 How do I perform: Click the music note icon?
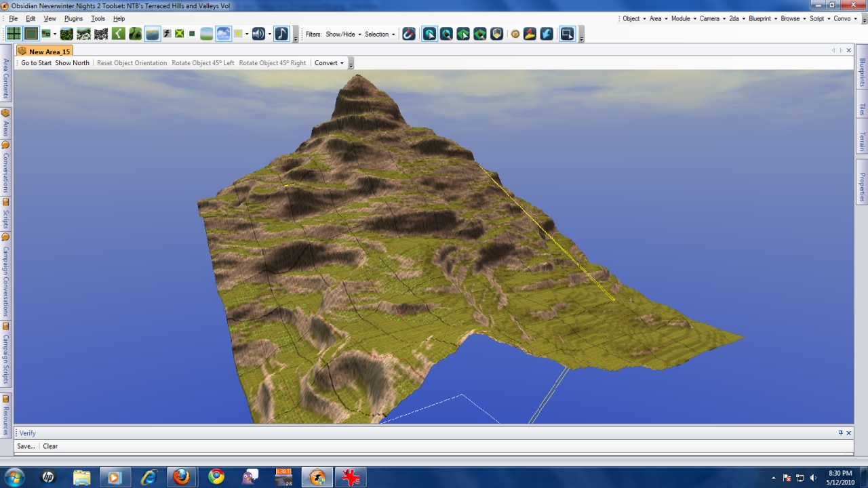pyautogui.click(x=281, y=34)
